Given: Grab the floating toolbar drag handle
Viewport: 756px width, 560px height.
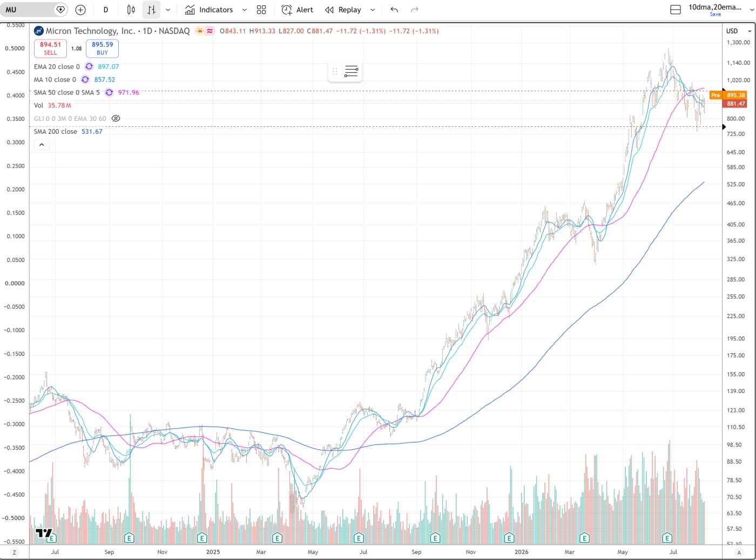Looking at the screenshot, I should click(335, 71).
